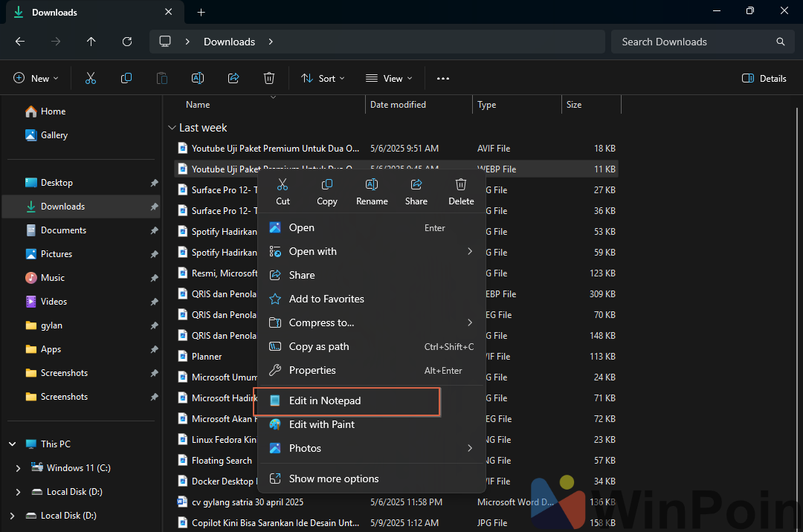Image resolution: width=803 pixels, height=532 pixels.
Task: Open the See more ellipsis menu
Action: coord(443,78)
